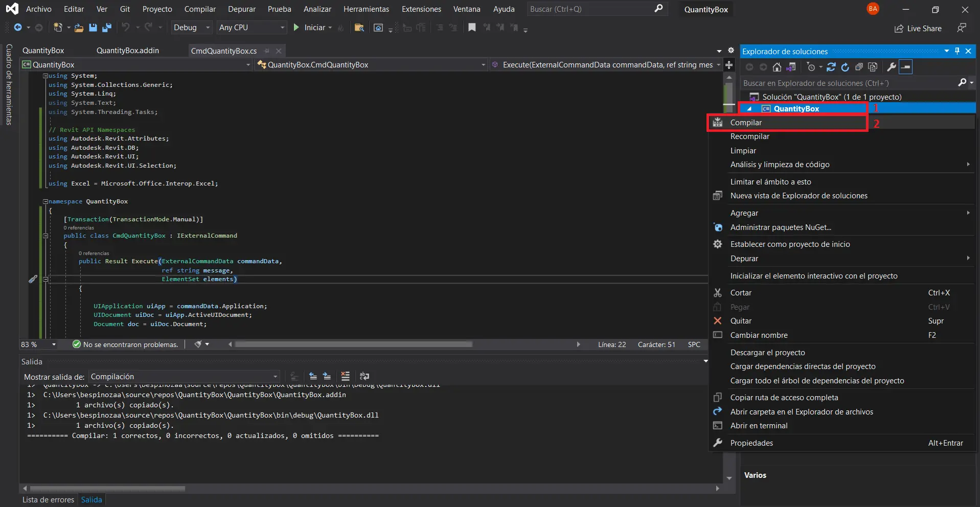The image size is (980, 507).
Task: Open the Herramientas menu
Action: pyautogui.click(x=366, y=9)
